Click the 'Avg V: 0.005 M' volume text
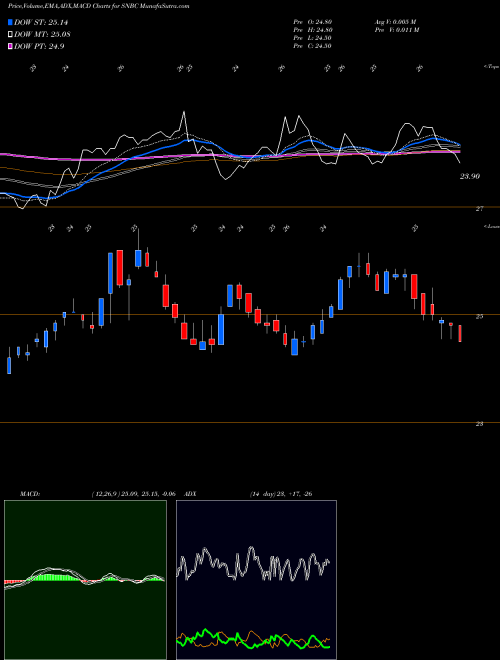Image resolution: width=500 pixels, height=660 pixels. tap(395, 22)
